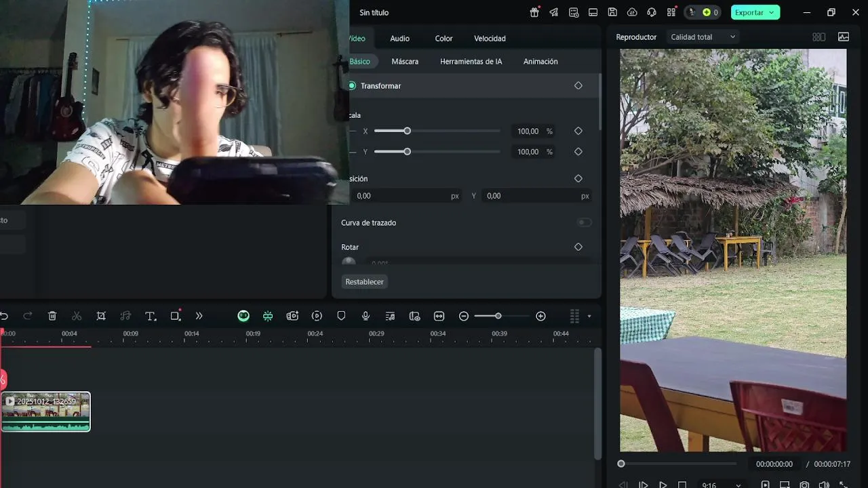This screenshot has width=868, height=488.
Task: Add keyframe for Transformar
Action: point(578,86)
